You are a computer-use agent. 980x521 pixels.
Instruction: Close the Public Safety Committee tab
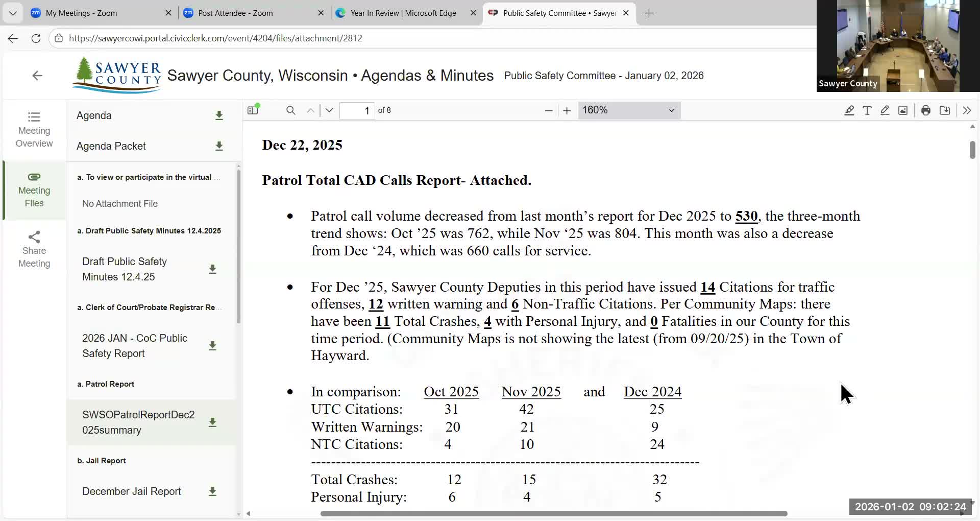coord(626,13)
